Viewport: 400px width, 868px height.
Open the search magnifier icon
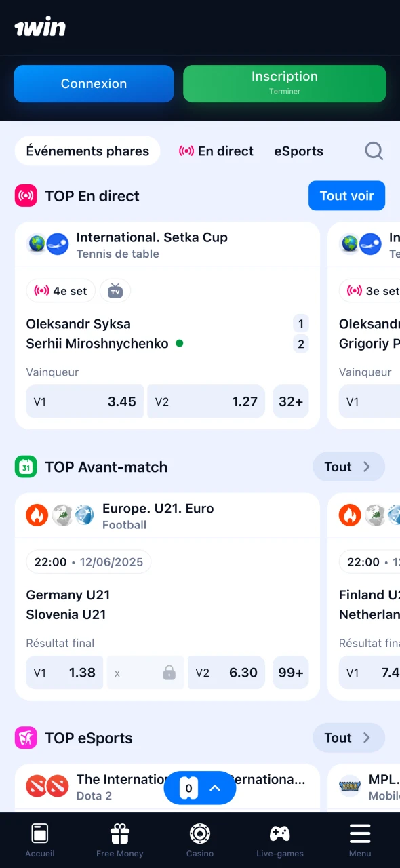[x=374, y=151]
